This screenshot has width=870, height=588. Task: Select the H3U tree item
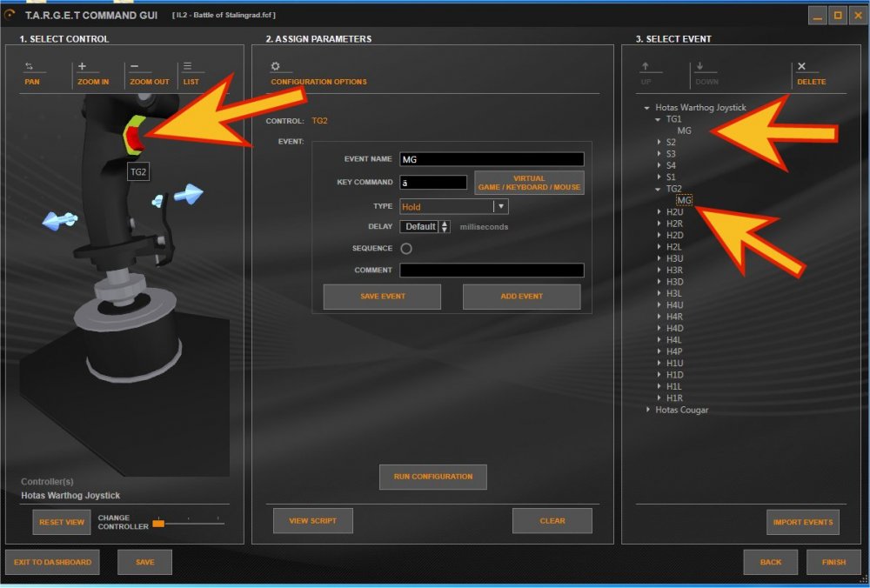675,259
